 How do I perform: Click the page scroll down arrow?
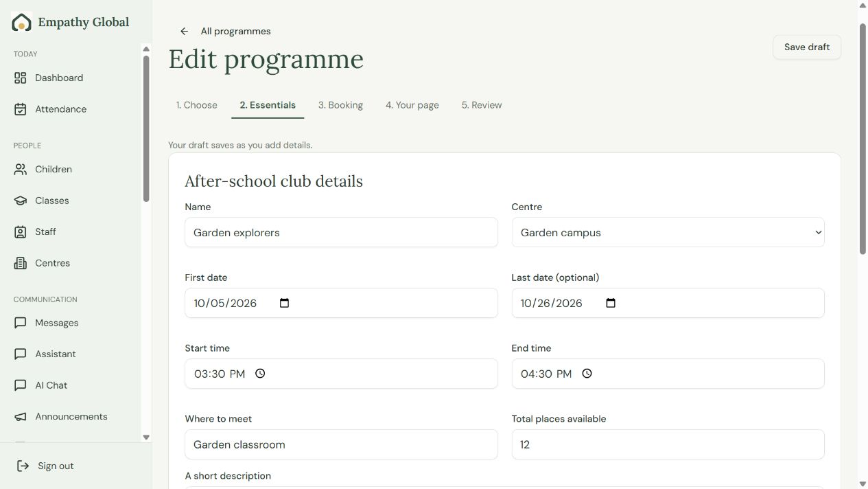click(863, 484)
